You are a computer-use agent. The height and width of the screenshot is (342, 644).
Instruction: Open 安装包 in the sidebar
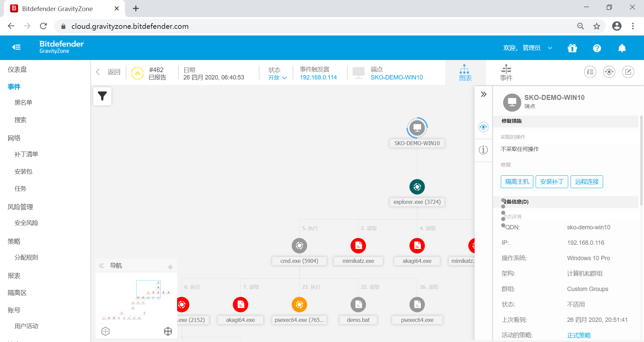coord(23,171)
